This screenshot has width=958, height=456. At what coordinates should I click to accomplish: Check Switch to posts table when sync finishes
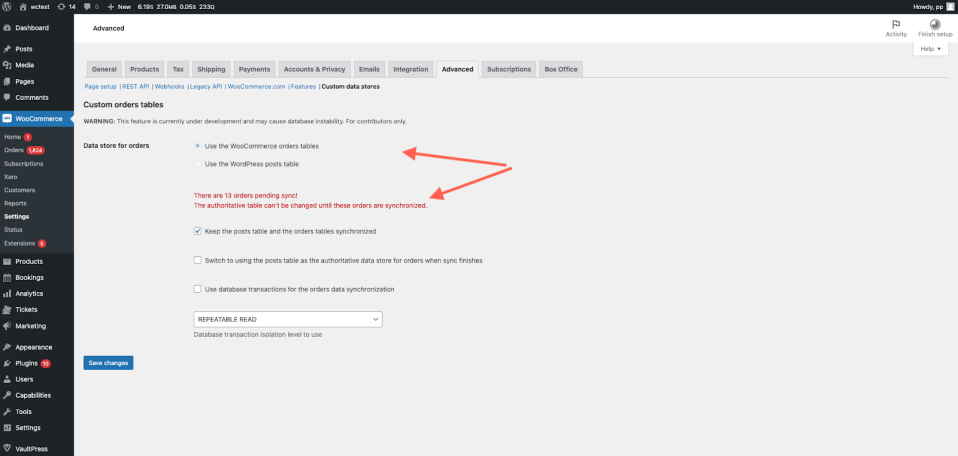(x=197, y=260)
